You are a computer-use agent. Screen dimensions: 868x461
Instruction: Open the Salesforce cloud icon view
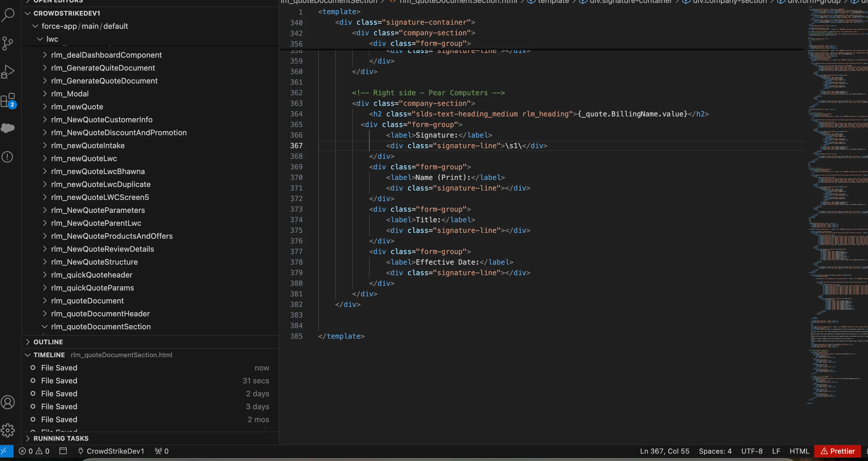pos(8,128)
